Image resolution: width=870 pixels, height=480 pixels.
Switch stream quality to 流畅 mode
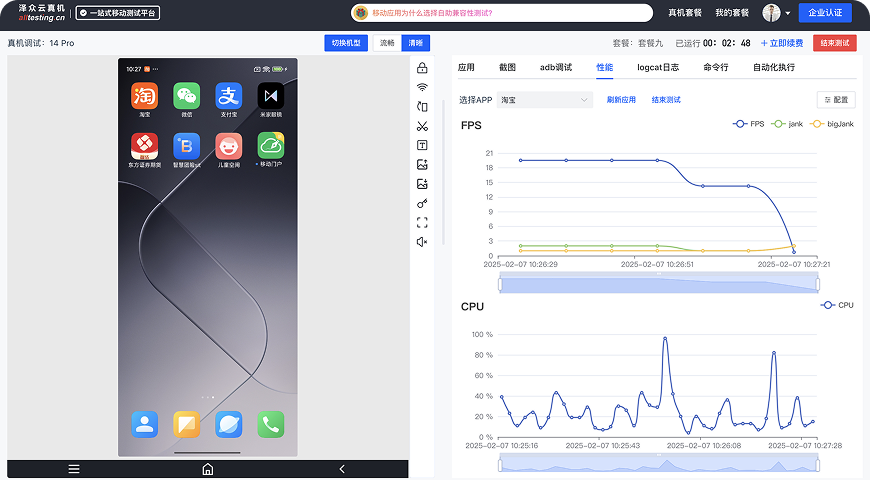click(x=387, y=43)
